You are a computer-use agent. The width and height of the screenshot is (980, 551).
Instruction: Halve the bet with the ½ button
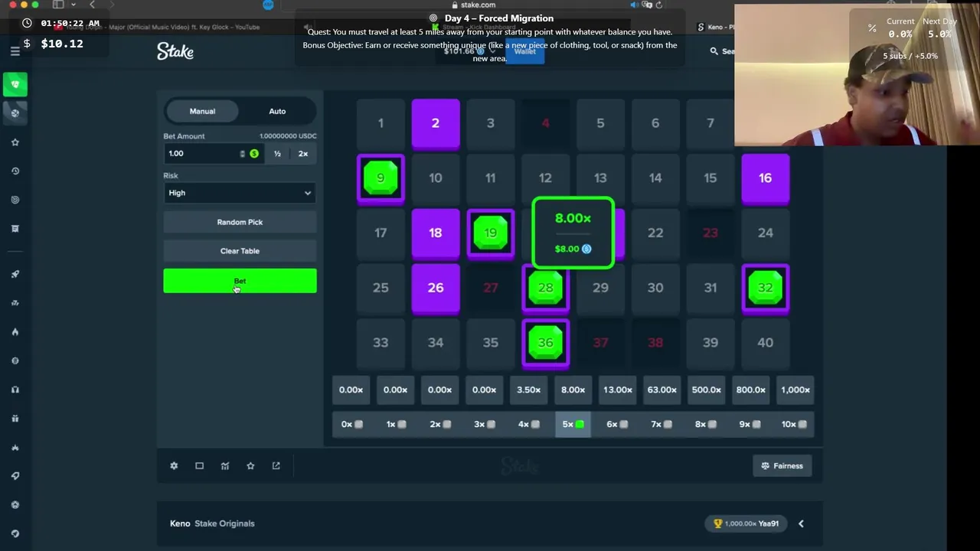click(x=277, y=154)
